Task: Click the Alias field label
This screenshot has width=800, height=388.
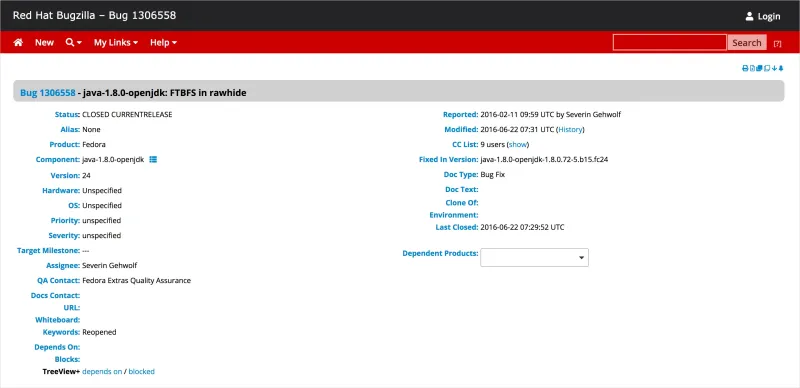Action: [x=70, y=130]
